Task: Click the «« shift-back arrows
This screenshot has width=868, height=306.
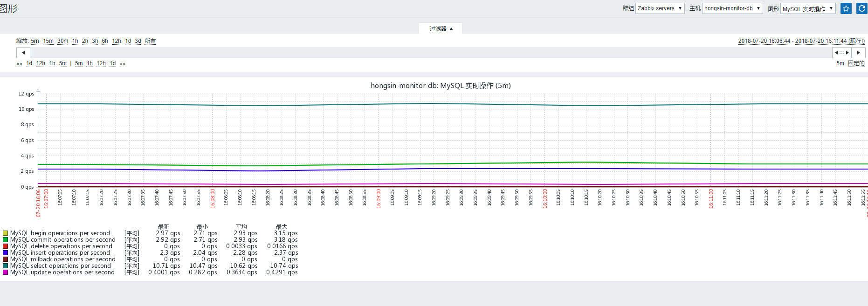Action: point(20,64)
